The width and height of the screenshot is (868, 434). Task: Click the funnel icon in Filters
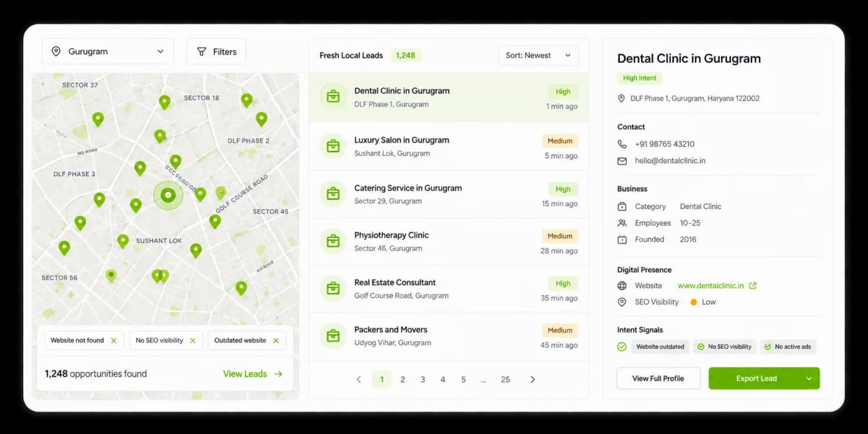pyautogui.click(x=201, y=51)
